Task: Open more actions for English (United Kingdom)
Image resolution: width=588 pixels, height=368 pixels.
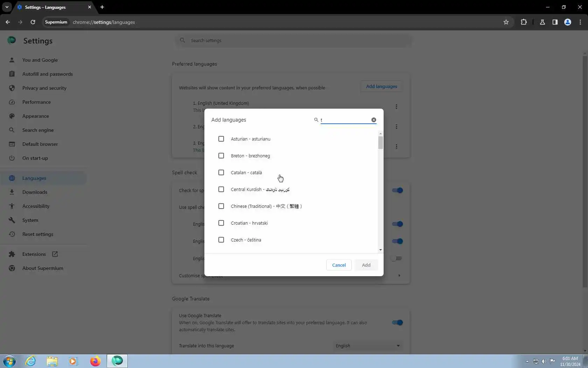Action: (397, 107)
